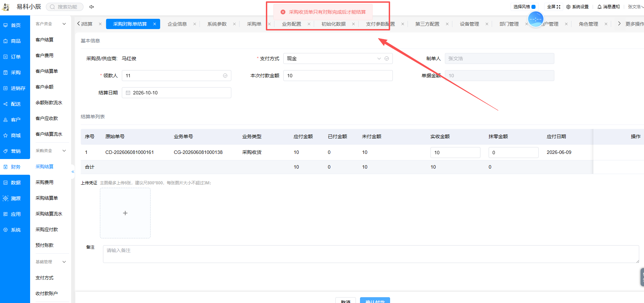The width and height of the screenshot is (644, 303).
Task: Open the 客户 customers sidebar section
Action: pos(15,120)
